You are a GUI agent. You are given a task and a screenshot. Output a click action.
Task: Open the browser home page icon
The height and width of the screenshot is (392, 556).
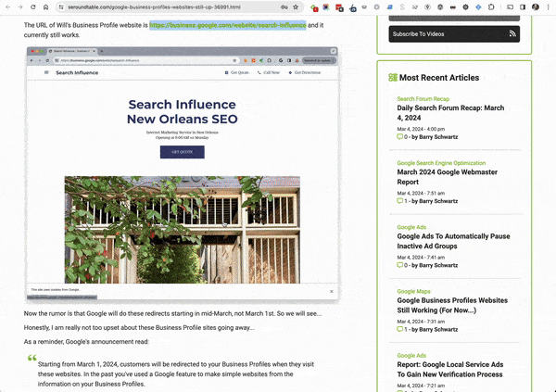coord(45,6)
